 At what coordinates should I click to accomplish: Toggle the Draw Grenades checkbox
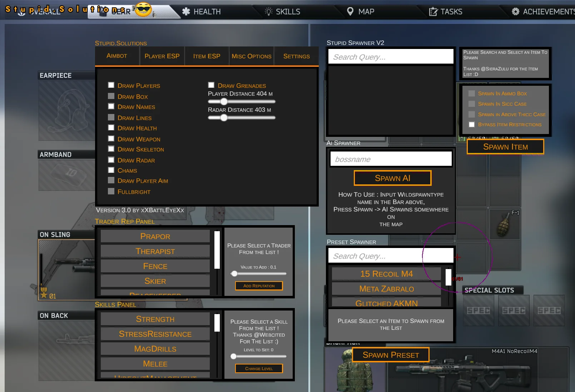(x=211, y=85)
